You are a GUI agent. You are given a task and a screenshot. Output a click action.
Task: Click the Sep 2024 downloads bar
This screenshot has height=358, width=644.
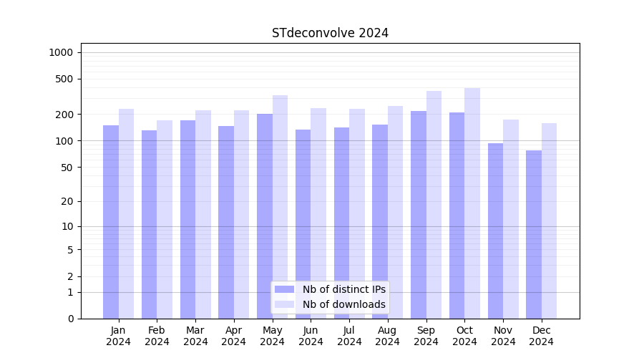click(434, 205)
